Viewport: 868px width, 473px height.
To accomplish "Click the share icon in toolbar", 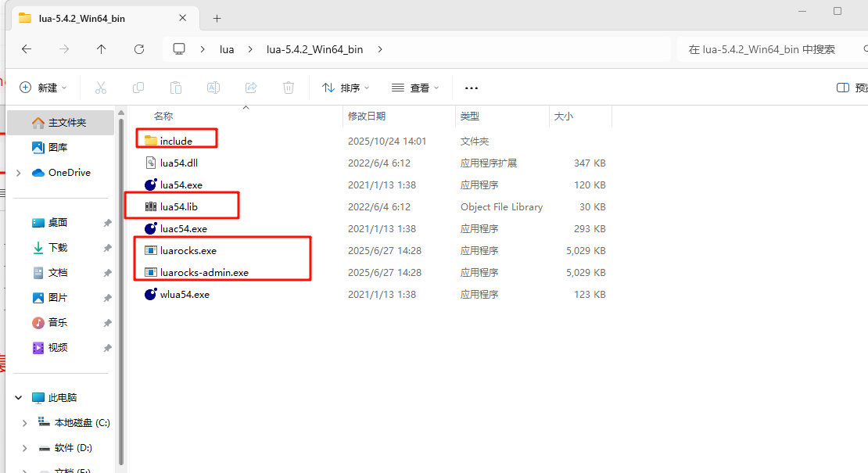I will (x=251, y=88).
